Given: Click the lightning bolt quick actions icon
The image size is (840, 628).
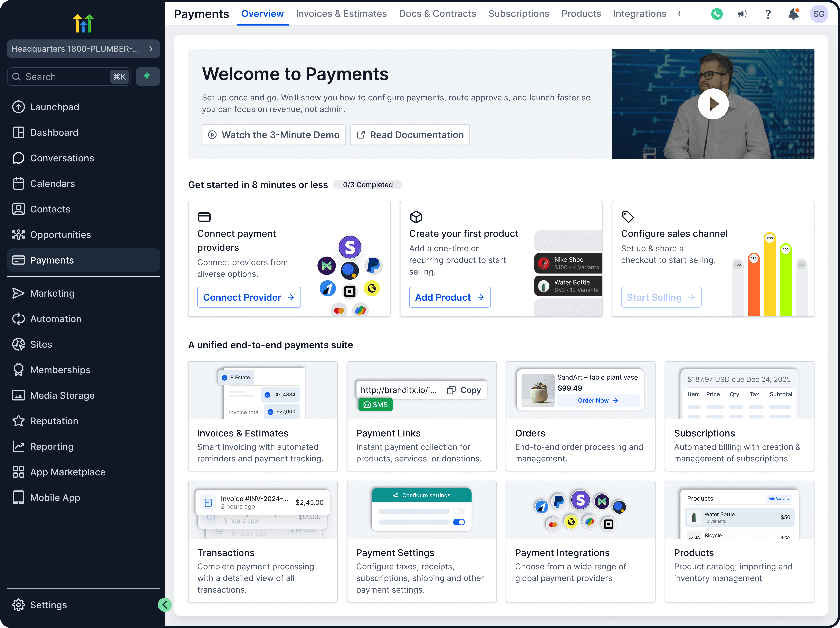Looking at the screenshot, I should pos(147,76).
